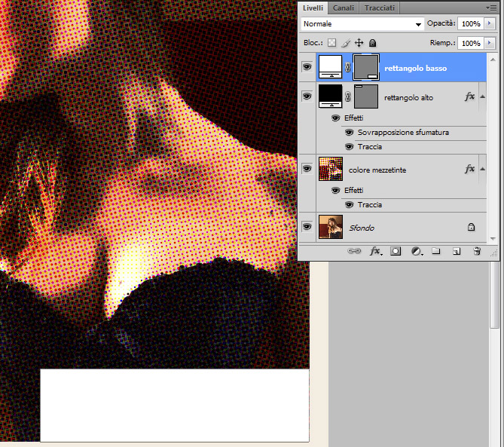Click rettangolo alto mask link icon
The image size is (504, 447).
pos(348,96)
